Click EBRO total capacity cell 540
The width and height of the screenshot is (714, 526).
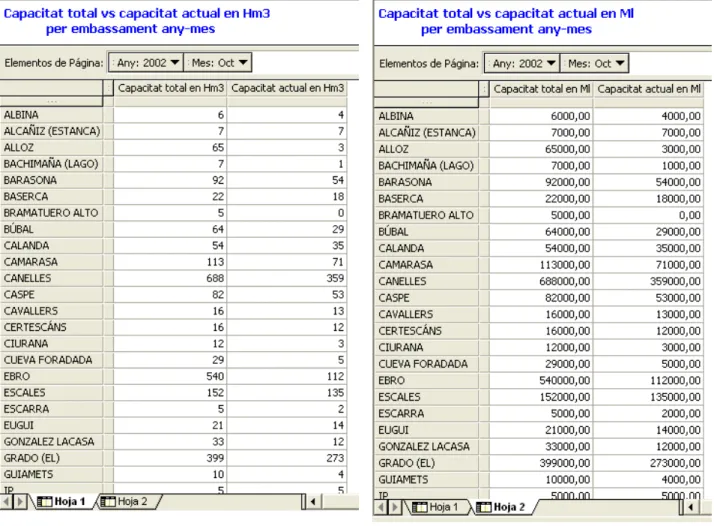(x=170, y=376)
